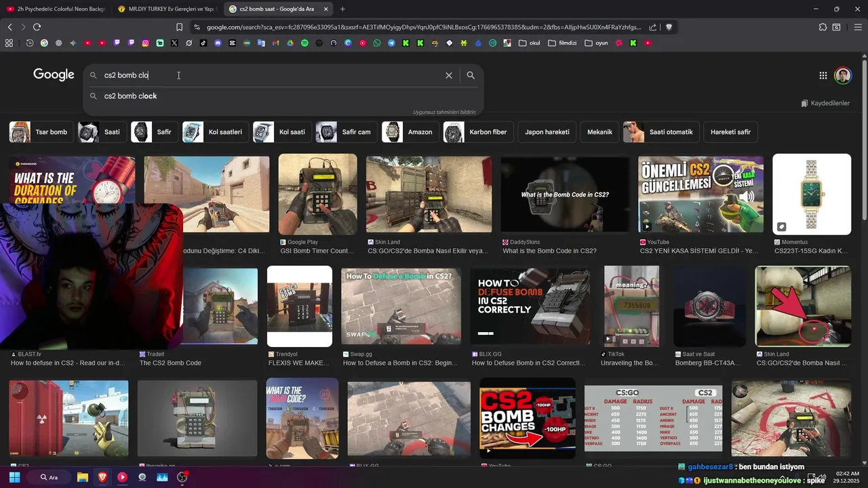868x488 pixels.
Task: Open the WhatsApp bookmark
Action: click(377, 43)
